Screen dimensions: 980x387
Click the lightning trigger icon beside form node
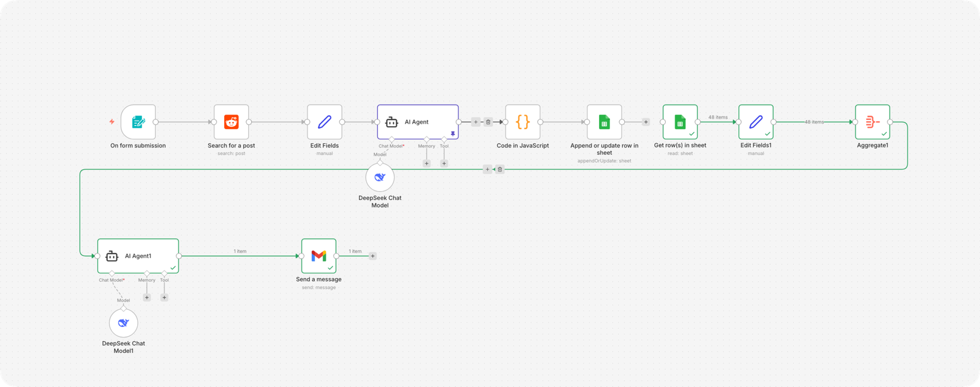(x=112, y=122)
